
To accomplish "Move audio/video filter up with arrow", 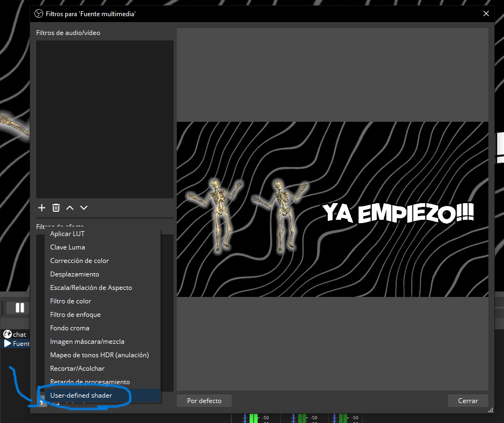I will coord(70,207).
